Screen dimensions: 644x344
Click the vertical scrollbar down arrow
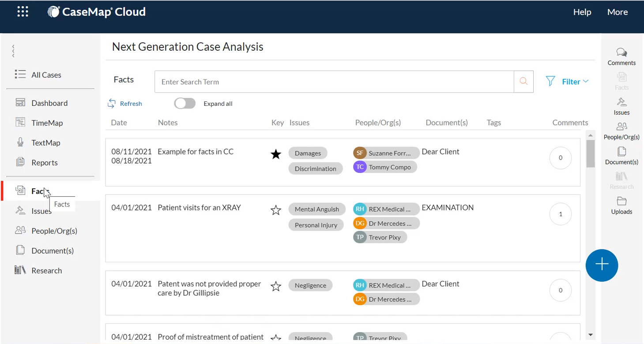coord(591,335)
